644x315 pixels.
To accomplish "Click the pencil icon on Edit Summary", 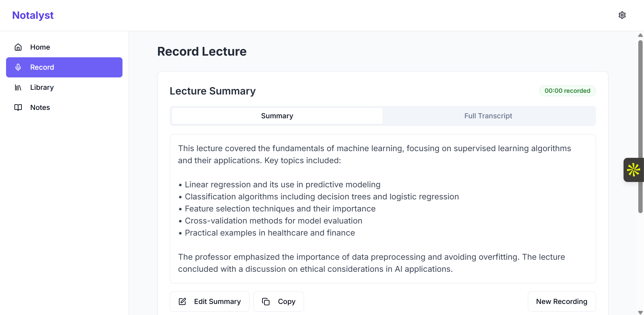I will tap(182, 302).
